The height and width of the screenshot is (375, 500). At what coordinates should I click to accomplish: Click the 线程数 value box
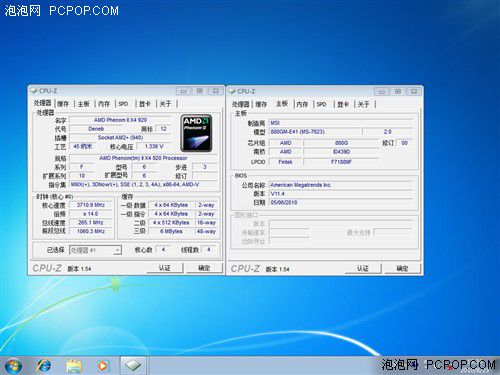[x=209, y=249]
